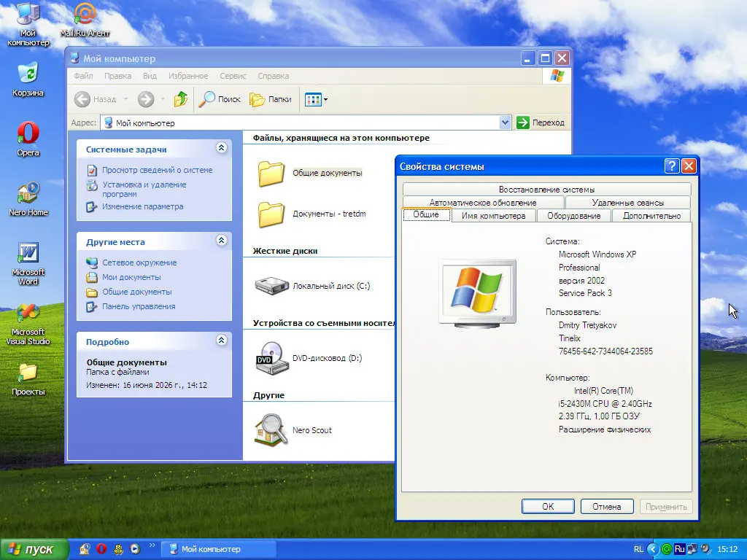Switch to Имя компьютера tab
The image size is (747, 560).
tap(493, 216)
